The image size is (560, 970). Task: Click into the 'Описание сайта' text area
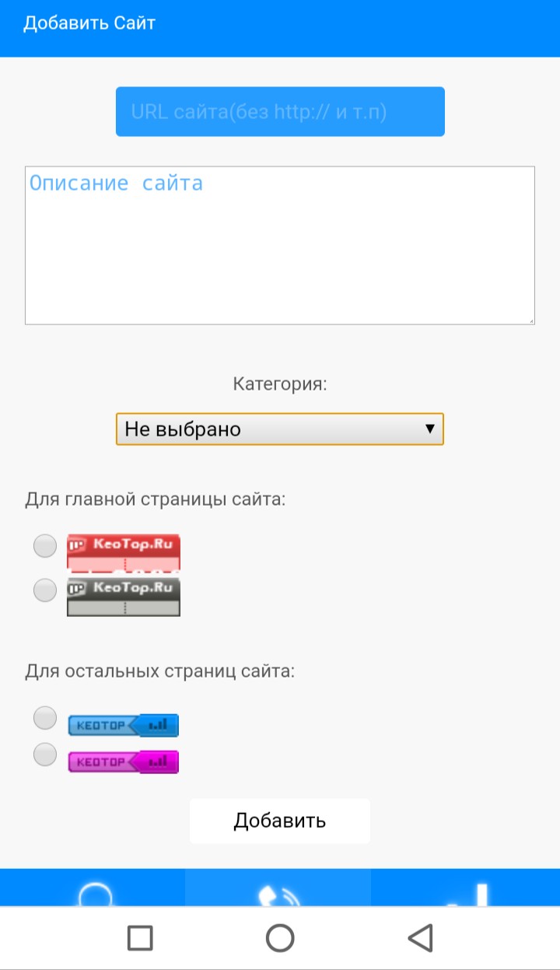[280, 245]
